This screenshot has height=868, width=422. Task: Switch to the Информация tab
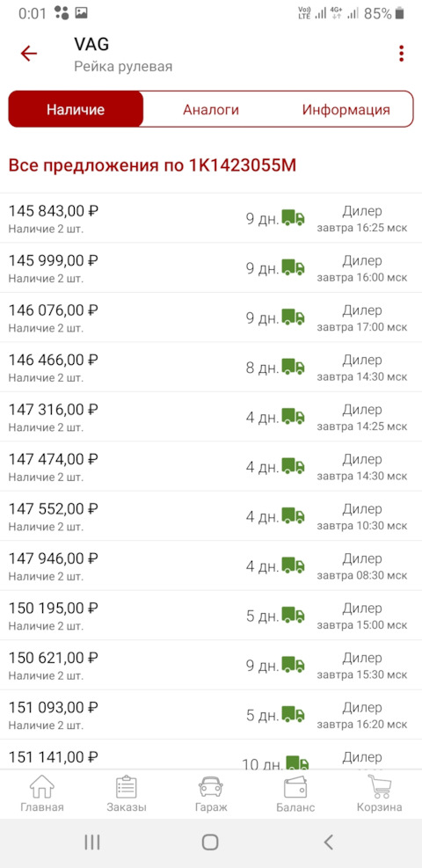[346, 109]
